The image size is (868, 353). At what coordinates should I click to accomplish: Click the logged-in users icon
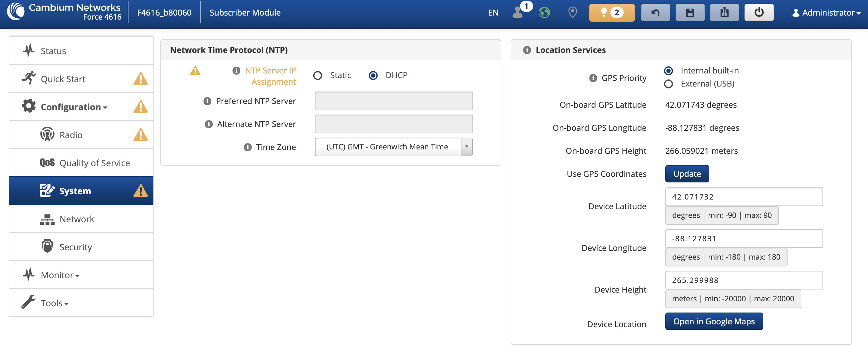[x=517, y=12]
